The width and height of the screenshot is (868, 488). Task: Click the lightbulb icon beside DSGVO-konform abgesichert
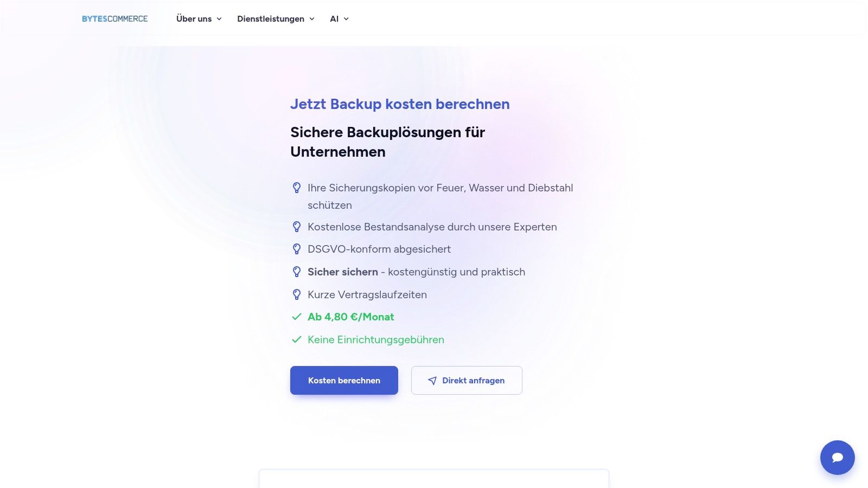297,249
